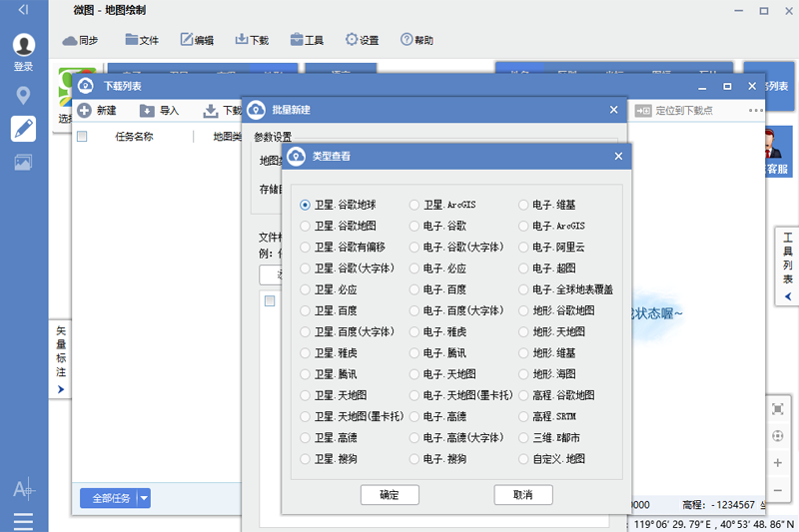This screenshot has width=799, height=532.
Task: Select the pencil drawing sidebar icon
Action: tap(23, 129)
